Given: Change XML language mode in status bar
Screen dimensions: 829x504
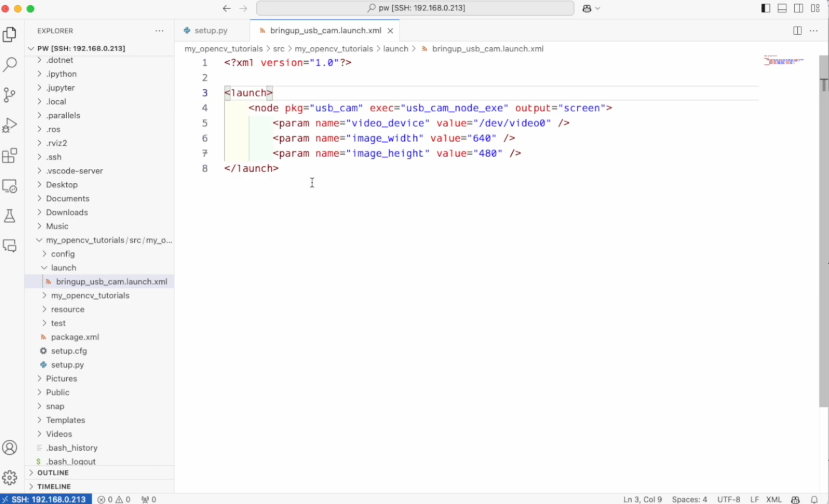Looking at the screenshot, I should click(773, 499).
